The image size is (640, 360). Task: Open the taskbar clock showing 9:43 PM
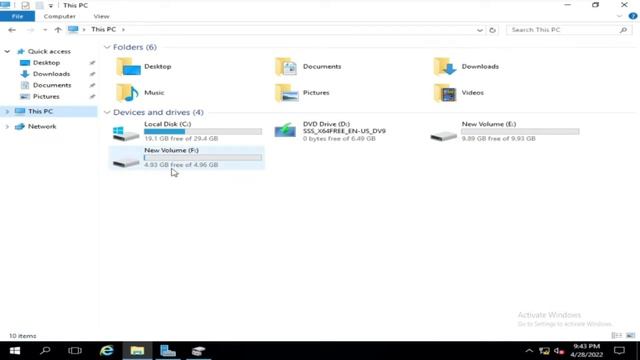pyautogui.click(x=587, y=351)
